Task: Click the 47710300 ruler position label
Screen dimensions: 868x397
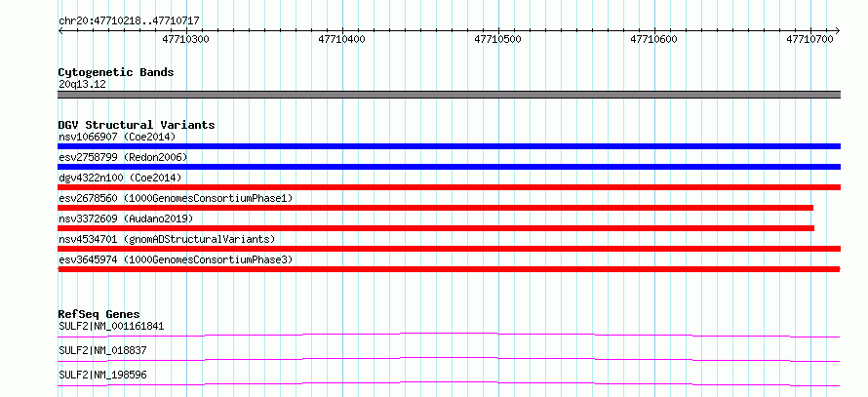Action: [x=186, y=40]
